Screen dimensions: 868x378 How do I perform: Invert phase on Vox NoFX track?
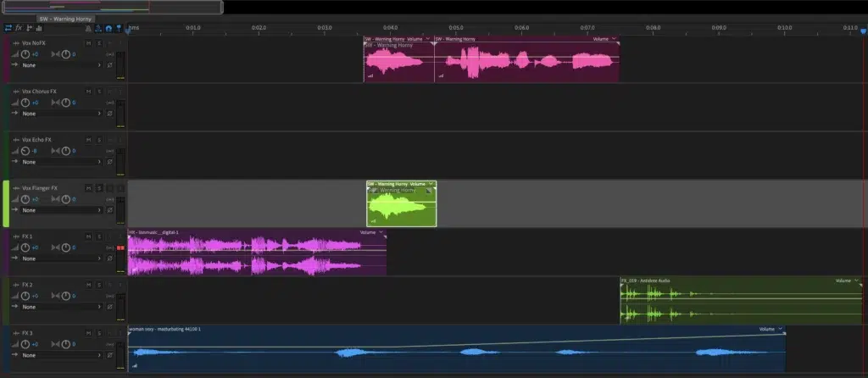109,65
